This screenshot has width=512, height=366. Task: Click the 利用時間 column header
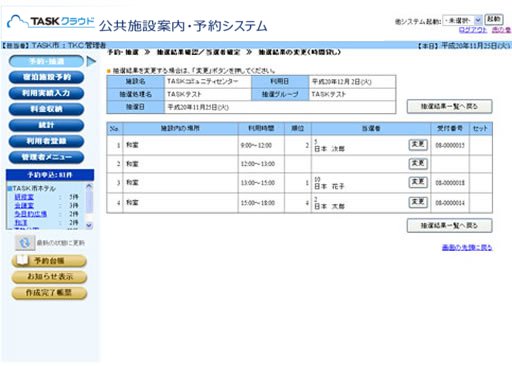[x=261, y=128]
